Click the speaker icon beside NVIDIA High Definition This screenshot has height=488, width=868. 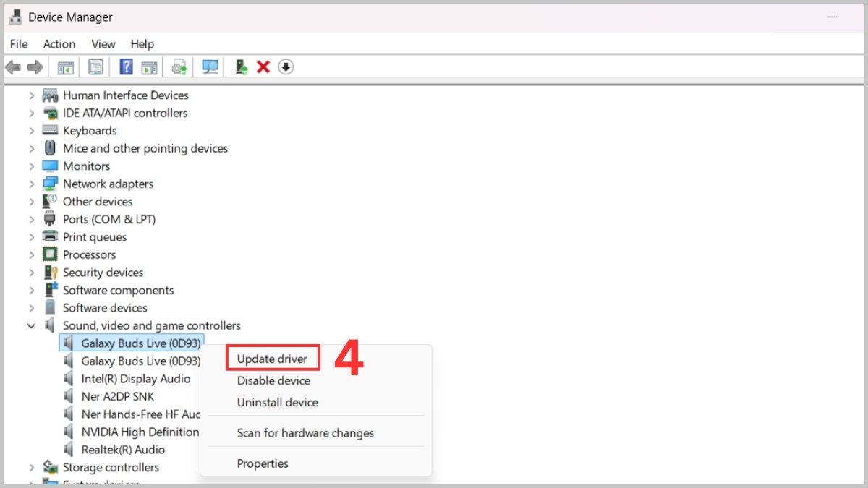(x=69, y=432)
